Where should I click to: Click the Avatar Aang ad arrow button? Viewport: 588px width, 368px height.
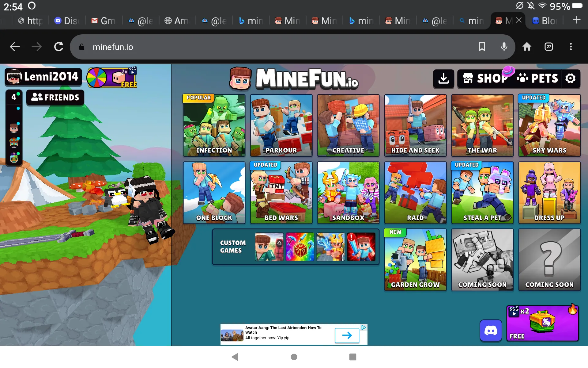click(x=347, y=335)
